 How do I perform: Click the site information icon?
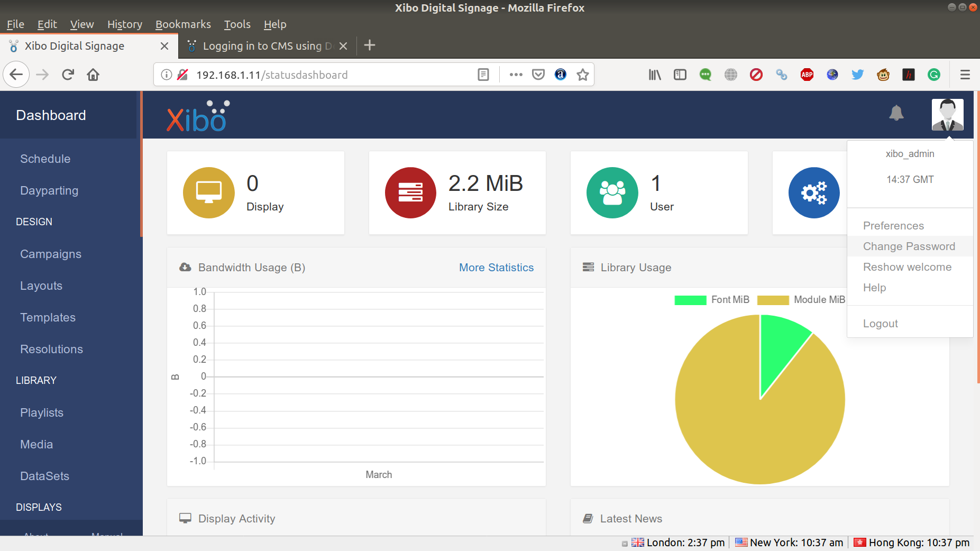tap(167, 75)
